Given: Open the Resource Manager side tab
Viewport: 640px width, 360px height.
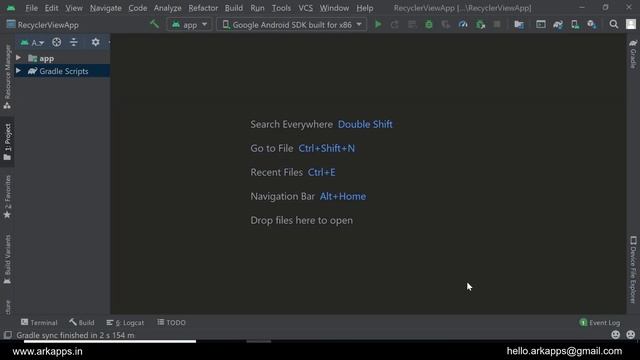Looking at the screenshot, I should (x=7, y=76).
